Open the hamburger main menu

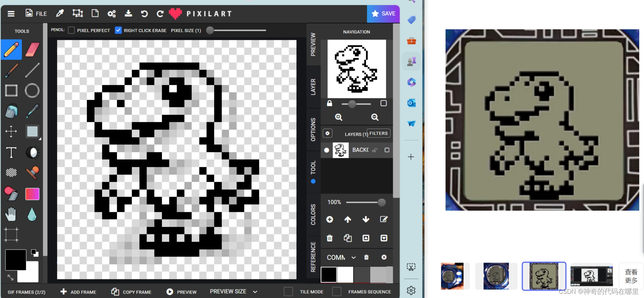[x=11, y=14]
